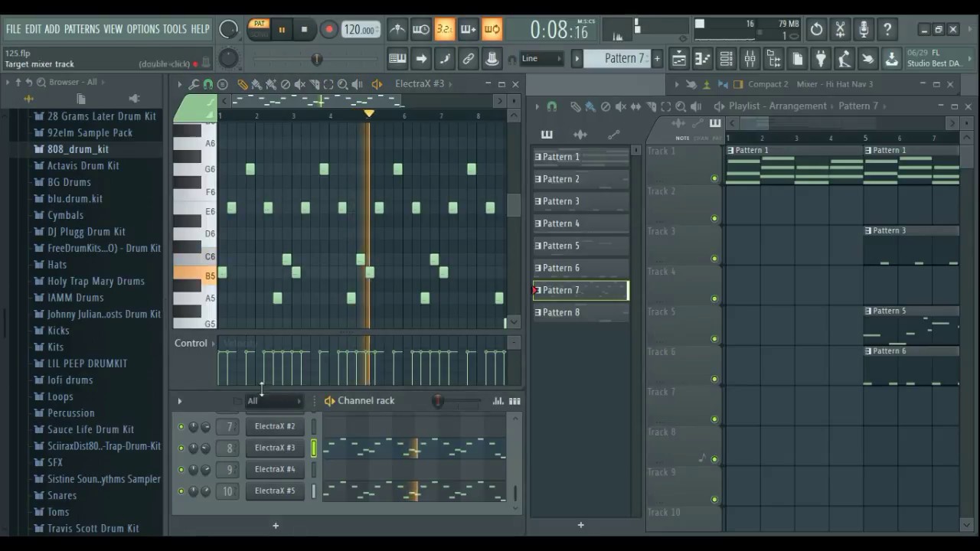The width and height of the screenshot is (980, 551).
Task: Stop playback with the stop button
Action: [304, 30]
